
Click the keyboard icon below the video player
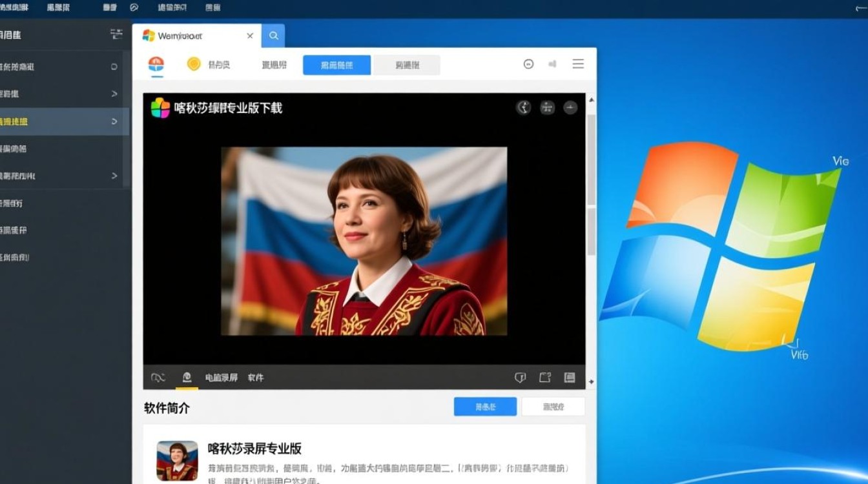point(569,377)
